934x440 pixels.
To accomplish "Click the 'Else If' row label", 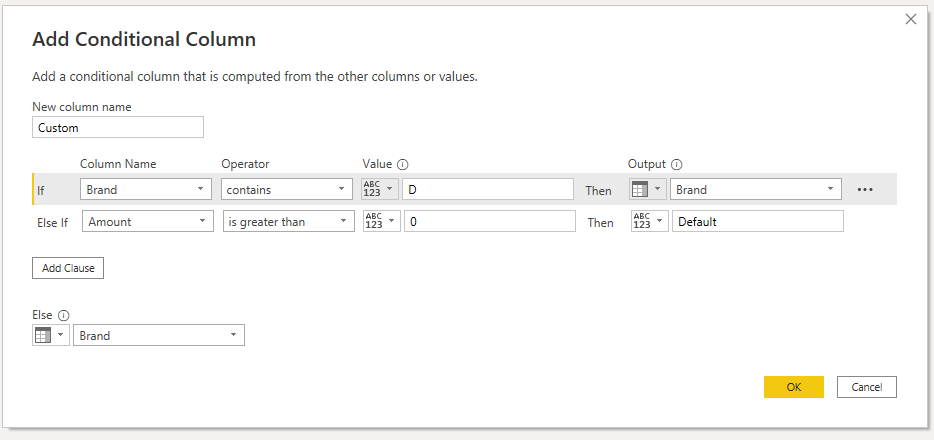I will click(52, 222).
